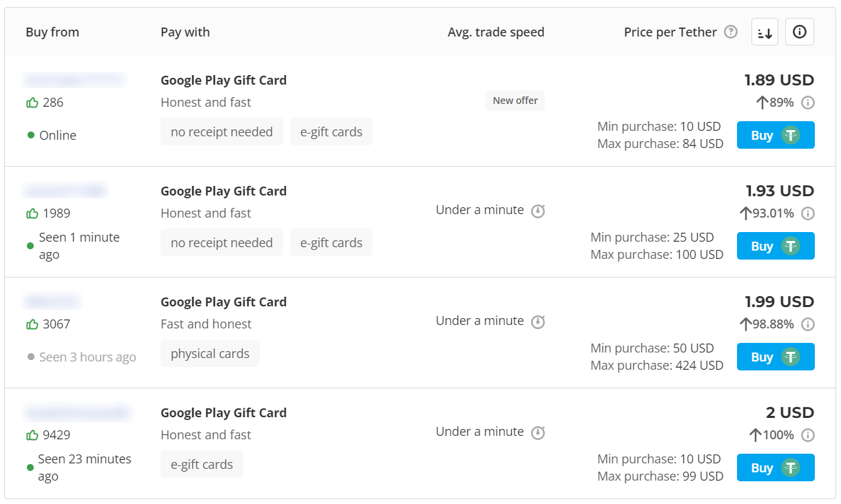The height and width of the screenshot is (504, 841).
Task: Click Buy on the 2 USD offer
Action: point(776,468)
